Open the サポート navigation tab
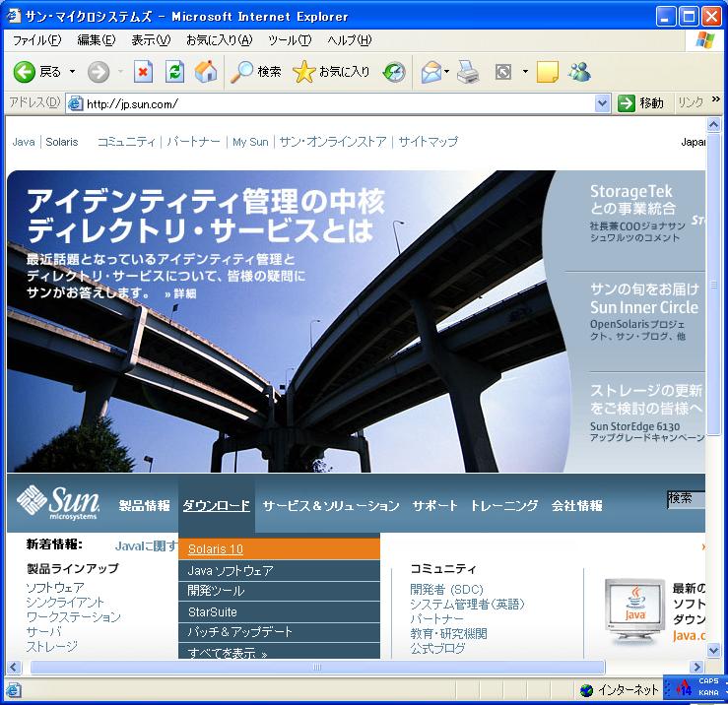Viewport: 728px width, 705px height. (x=435, y=505)
